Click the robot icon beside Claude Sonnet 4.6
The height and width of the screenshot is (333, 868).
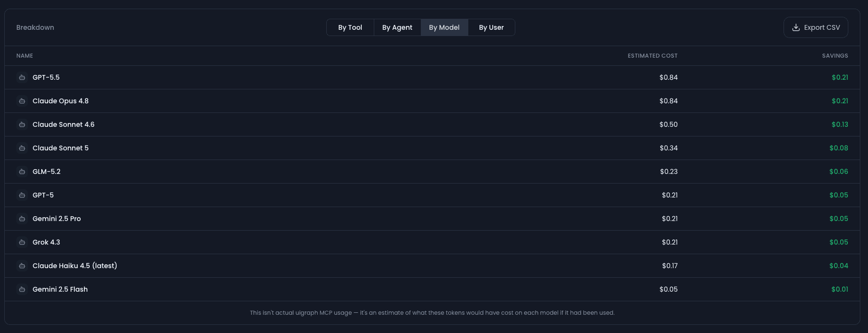coord(22,124)
